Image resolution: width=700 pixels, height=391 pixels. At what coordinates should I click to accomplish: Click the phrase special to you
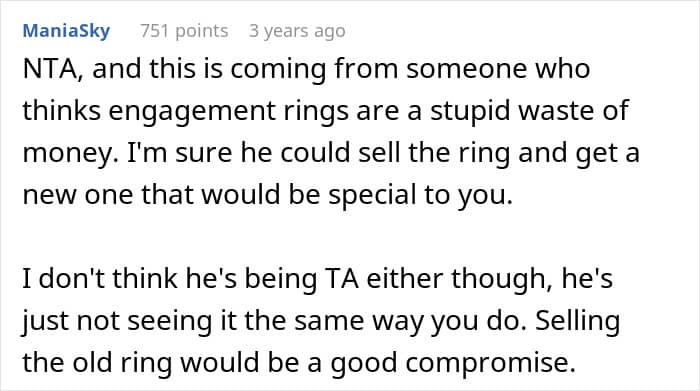[421, 195]
